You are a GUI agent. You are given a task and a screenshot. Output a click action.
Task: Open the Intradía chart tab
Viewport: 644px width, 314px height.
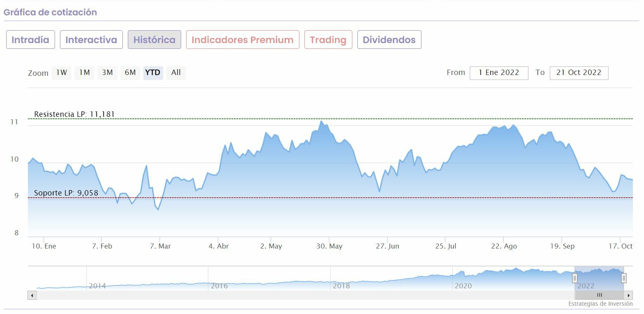pos(30,40)
